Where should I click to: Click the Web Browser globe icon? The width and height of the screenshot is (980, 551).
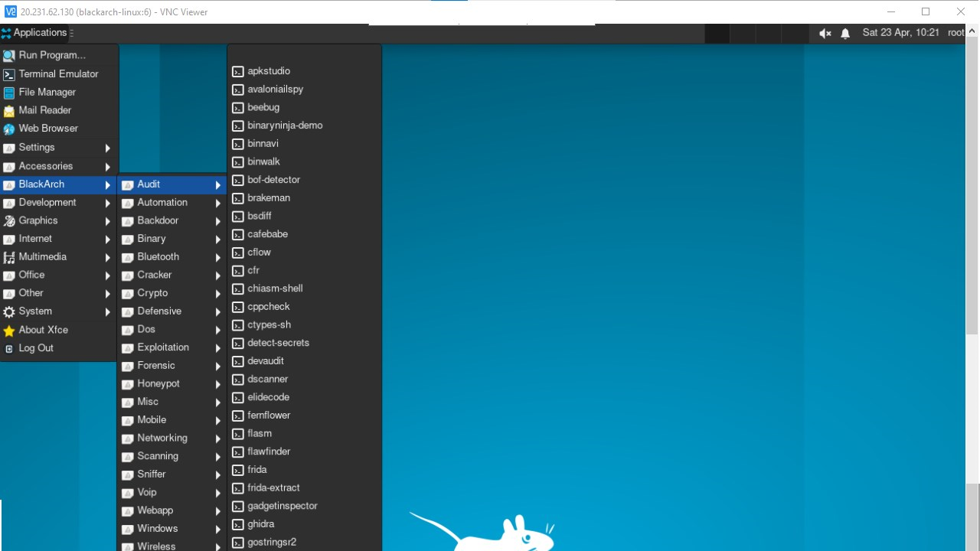[9, 129]
